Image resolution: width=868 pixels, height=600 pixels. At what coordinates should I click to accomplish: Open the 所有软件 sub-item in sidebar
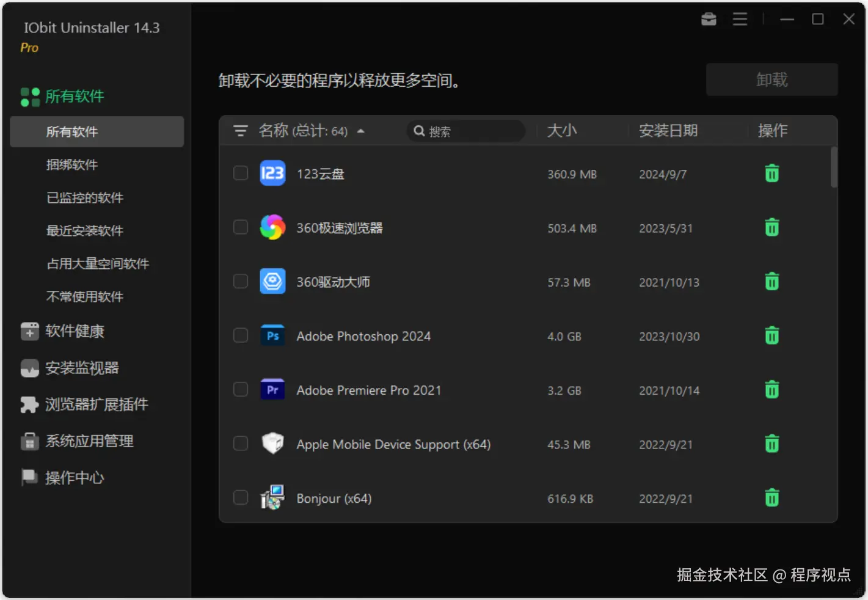(x=97, y=132)
